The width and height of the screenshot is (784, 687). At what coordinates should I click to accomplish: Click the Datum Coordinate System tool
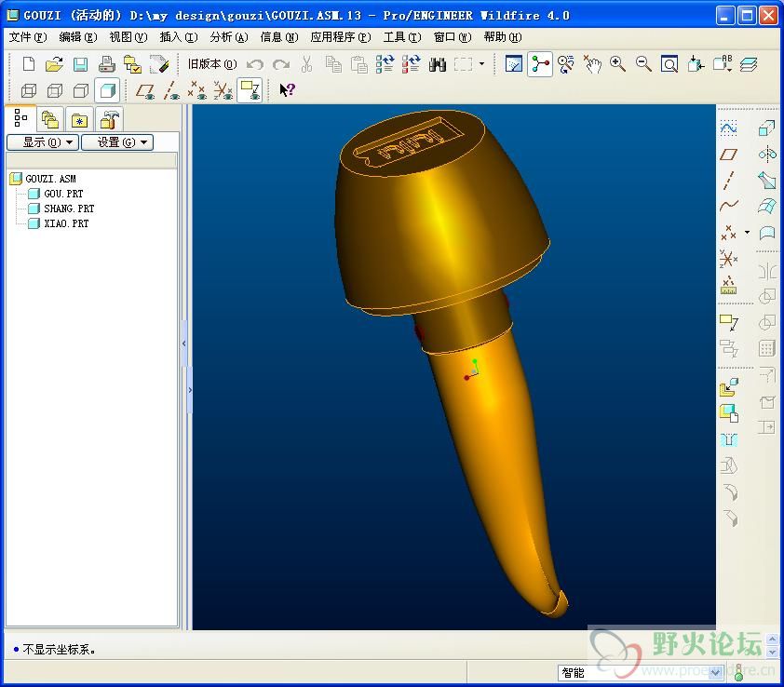(728, 259)
